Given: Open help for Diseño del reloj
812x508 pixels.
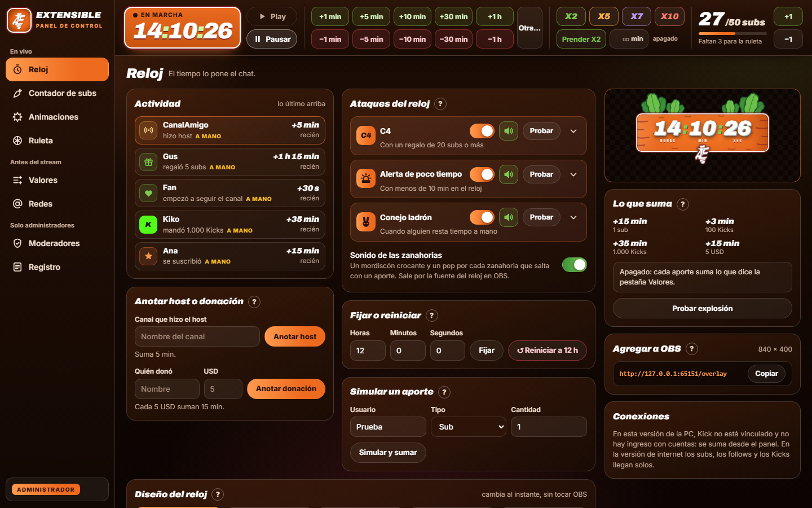Looking at the screenshot, I should (218, 494).
